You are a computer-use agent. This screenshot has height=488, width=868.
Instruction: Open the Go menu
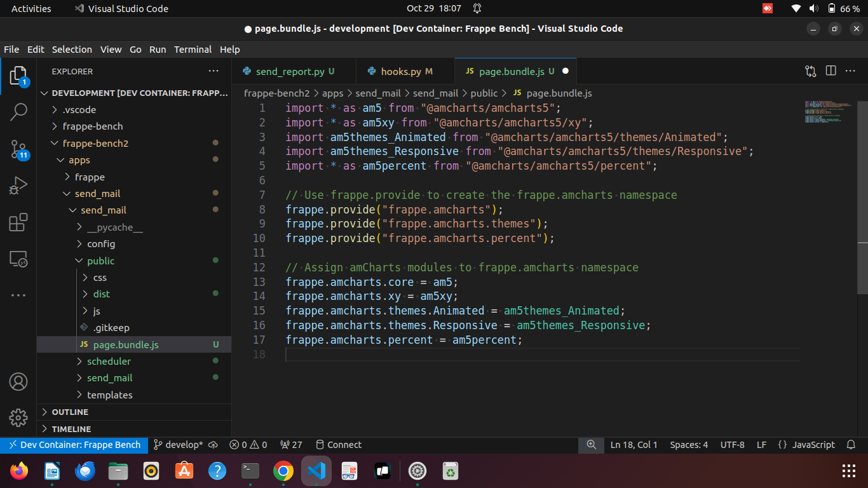[x=135, y=50]
